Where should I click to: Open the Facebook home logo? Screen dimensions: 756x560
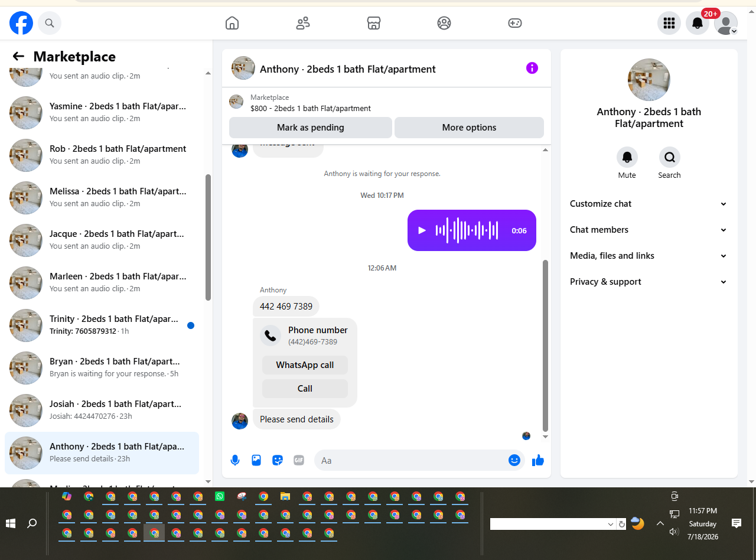tap(21, 23)
